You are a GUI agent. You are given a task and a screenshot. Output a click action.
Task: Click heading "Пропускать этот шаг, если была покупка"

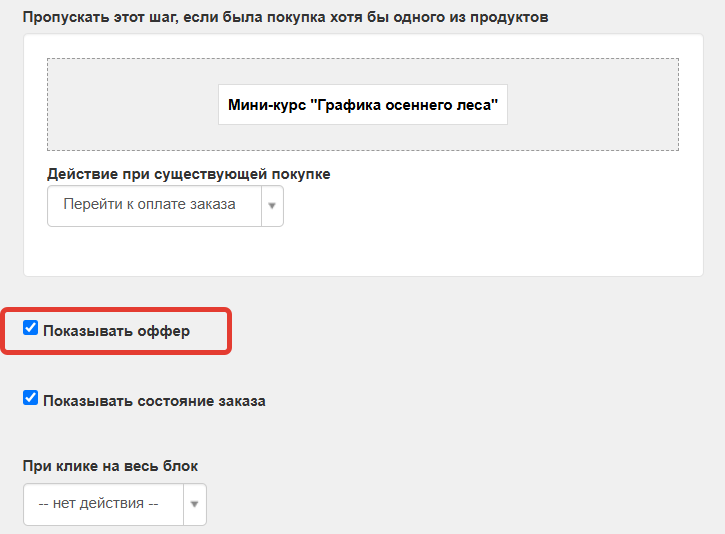[175, 17]
